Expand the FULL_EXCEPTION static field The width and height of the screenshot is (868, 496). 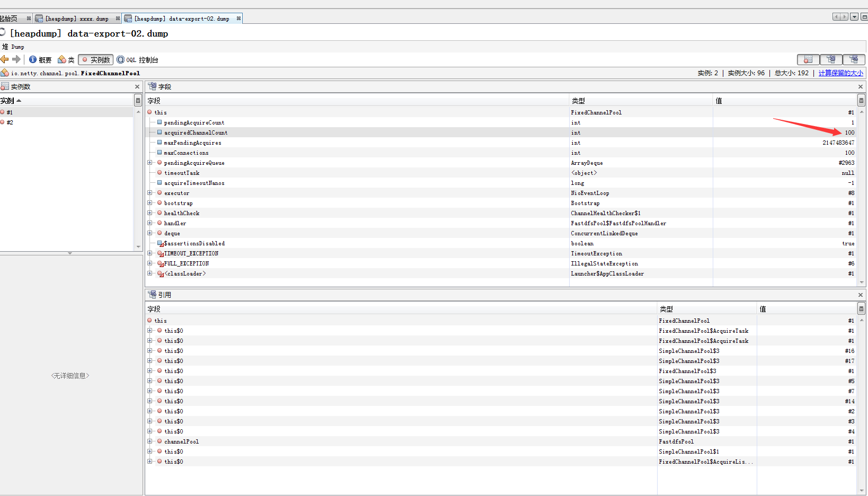click(x=150, y=263)
